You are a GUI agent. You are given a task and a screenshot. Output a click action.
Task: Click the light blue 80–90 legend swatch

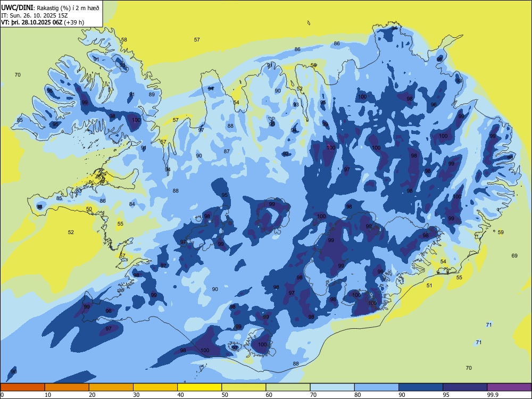[x=377, y=387]
